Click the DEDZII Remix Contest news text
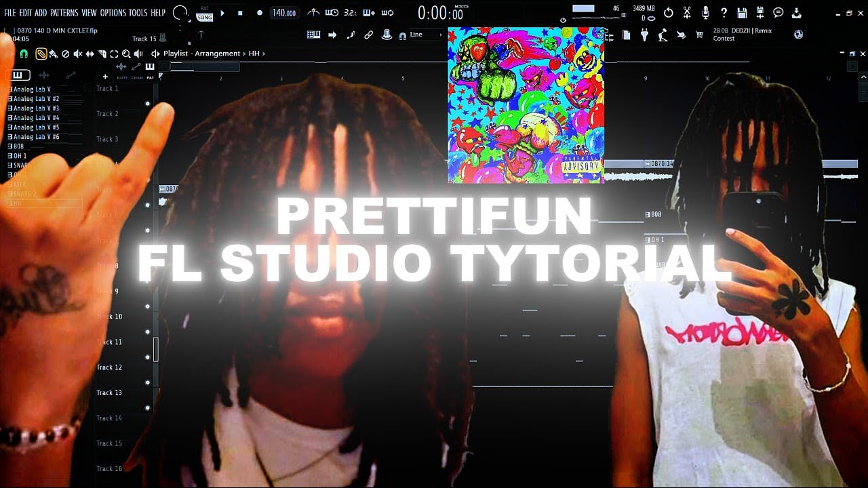 pos(743,35)
